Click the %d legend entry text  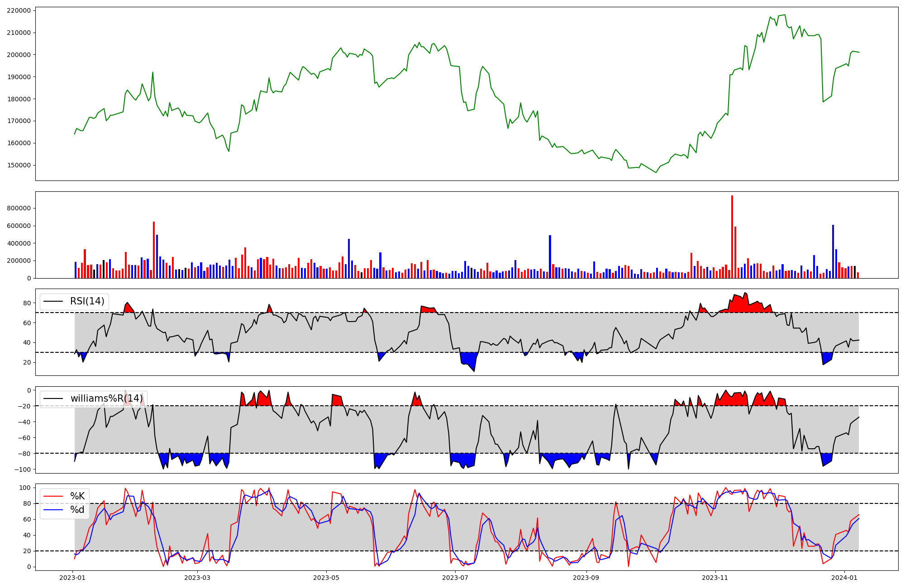click(77, 510)
